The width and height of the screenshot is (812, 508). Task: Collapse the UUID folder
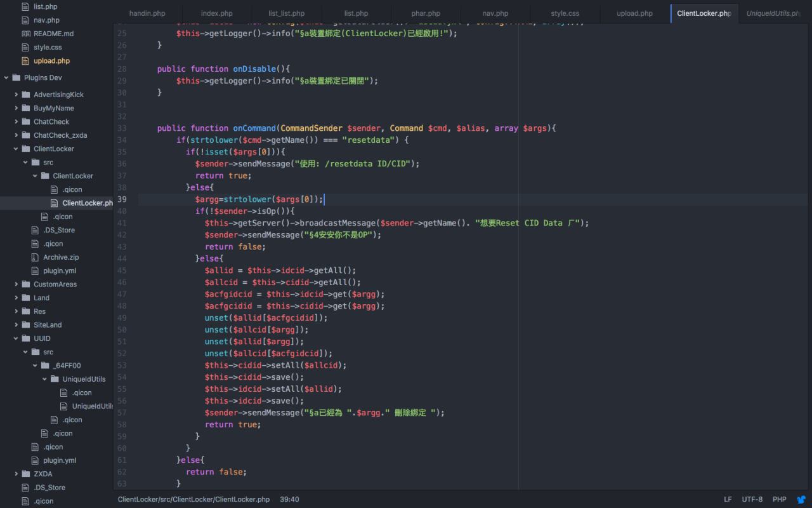pyautogui.click(x=16, y=338)
